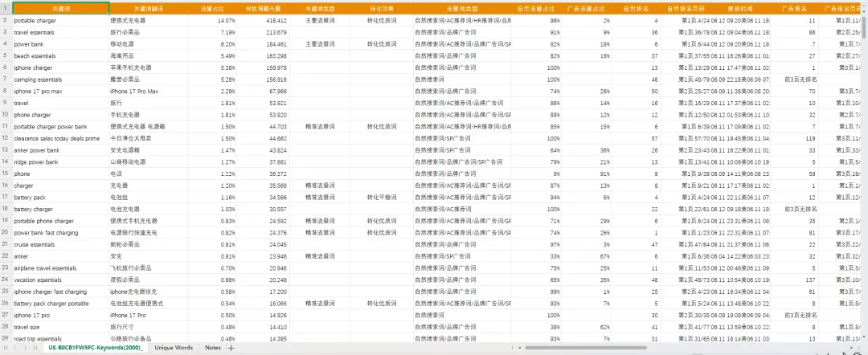Click the vacation essentials keyword cell
This screenshot has width=868, height=355.
click(61, 280)
